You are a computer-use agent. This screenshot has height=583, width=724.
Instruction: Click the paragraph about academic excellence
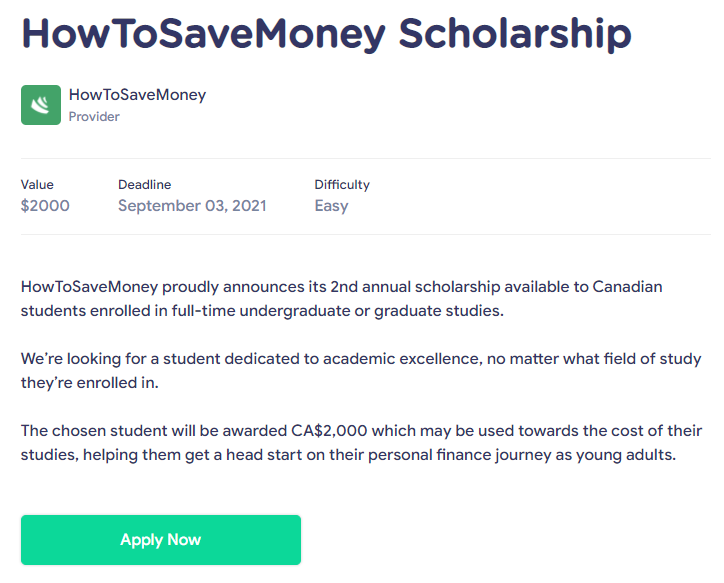[361, 371]
